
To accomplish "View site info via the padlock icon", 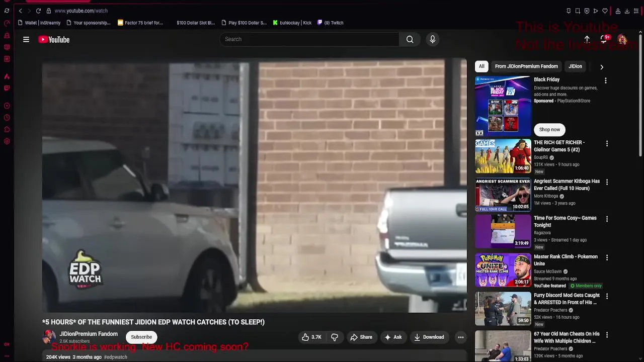I will point(49,11).
